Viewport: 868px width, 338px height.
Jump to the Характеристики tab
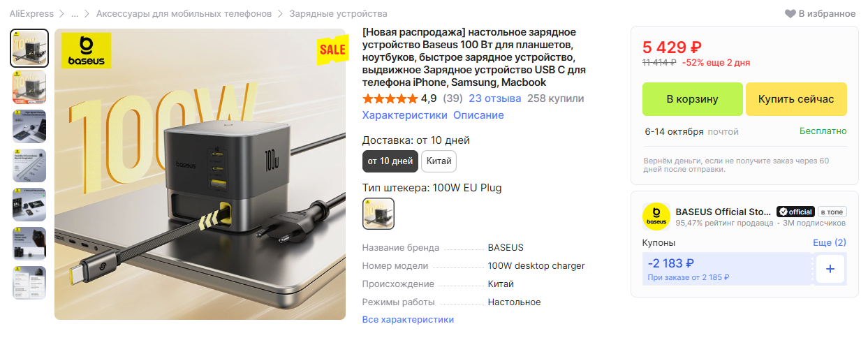tap(404, 115)
